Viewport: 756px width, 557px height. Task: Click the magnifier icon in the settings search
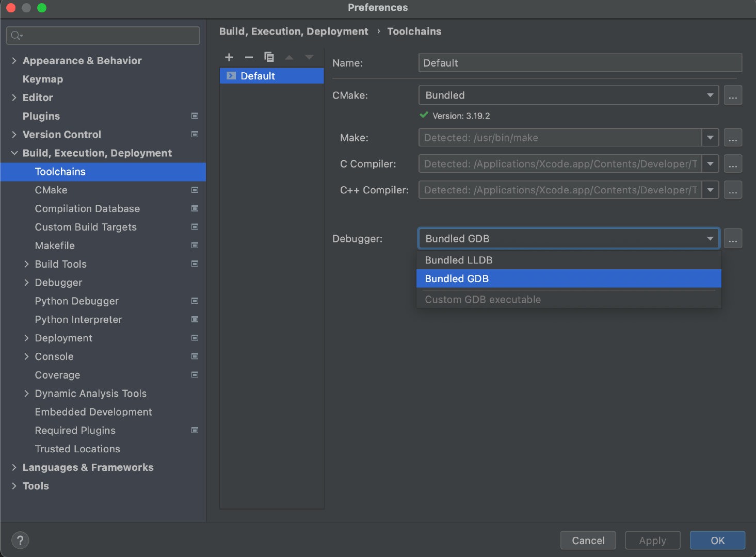(16, 35)
